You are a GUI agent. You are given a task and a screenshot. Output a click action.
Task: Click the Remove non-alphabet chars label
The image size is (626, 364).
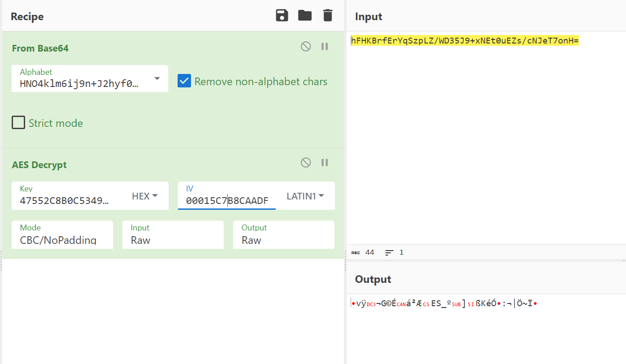pyautogui.click(x=261, y=82)
